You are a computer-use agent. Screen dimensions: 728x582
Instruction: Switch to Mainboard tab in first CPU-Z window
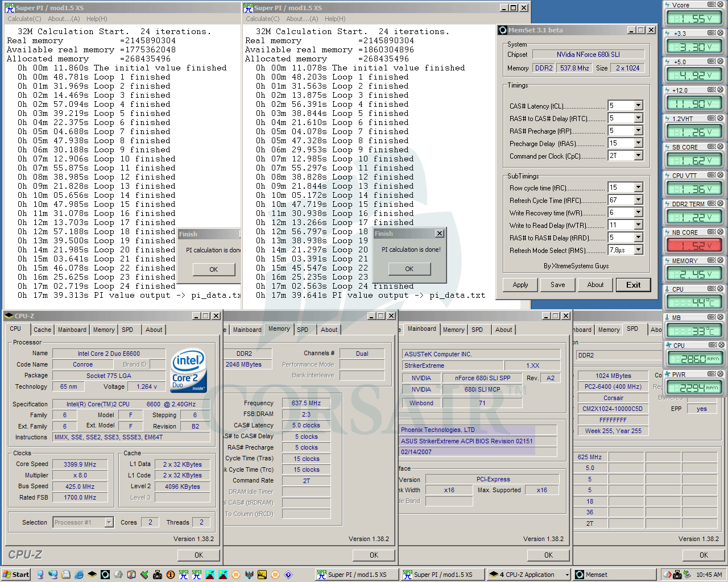tap(72, 330)
